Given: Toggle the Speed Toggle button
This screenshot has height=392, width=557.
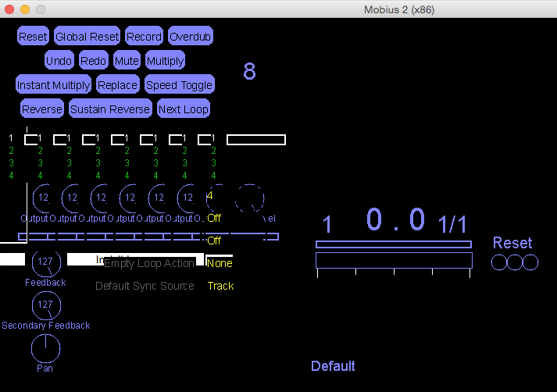Looking at the screenshot, I should click(x=180, y=84).
